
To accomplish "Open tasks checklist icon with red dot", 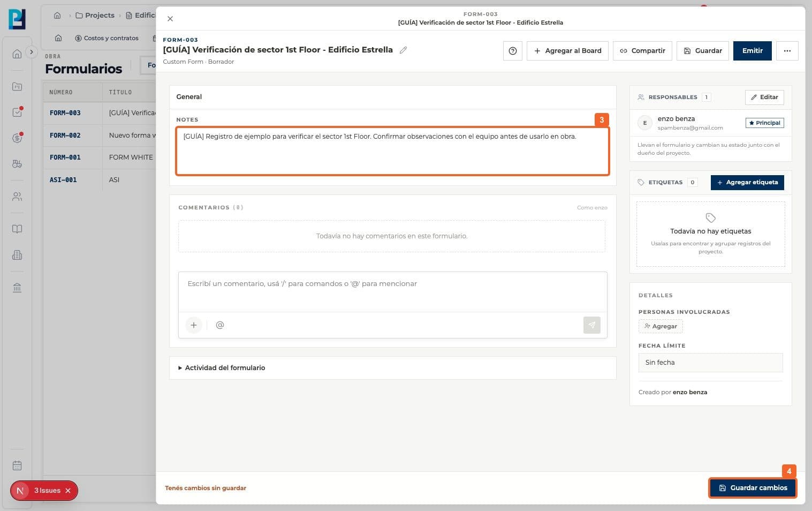I will click(17, 112).
